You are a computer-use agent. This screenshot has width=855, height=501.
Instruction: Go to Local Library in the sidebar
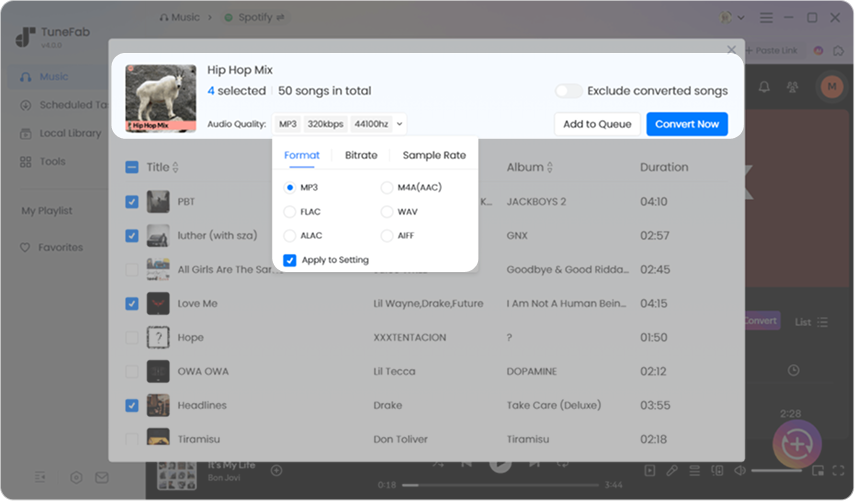click(60, 133)
